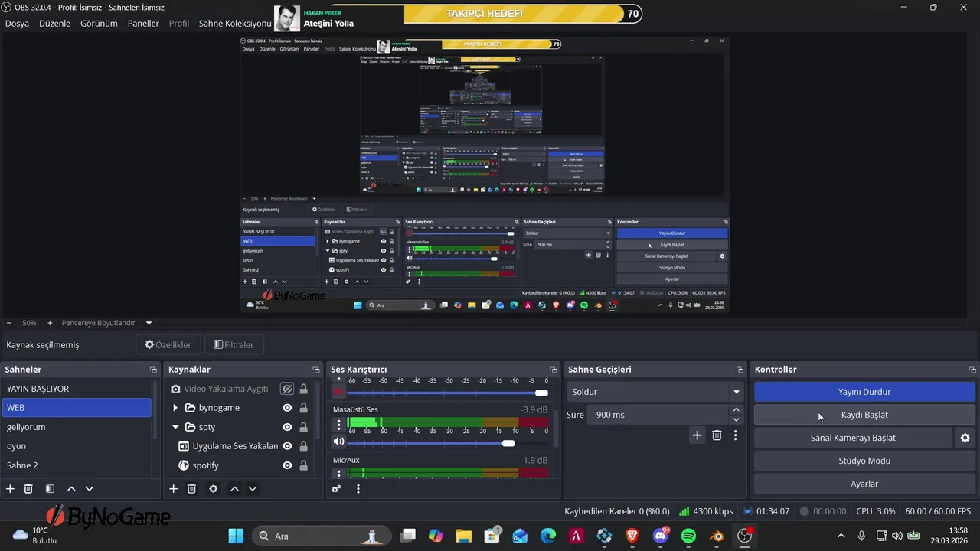Screen dimensions: 980x551
Task: Move source up with Kaynaklar up arrow
Action: point(234,488)
